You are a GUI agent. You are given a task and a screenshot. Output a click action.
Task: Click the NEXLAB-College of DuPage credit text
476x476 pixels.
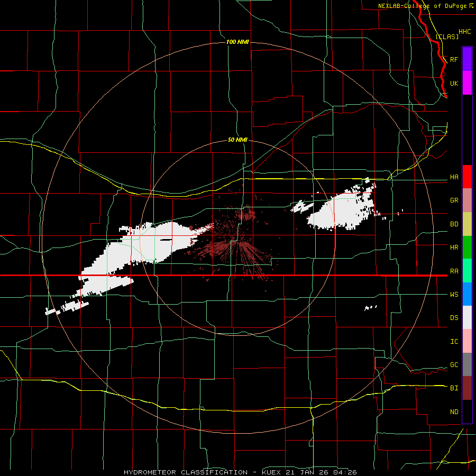pos(422,6)
